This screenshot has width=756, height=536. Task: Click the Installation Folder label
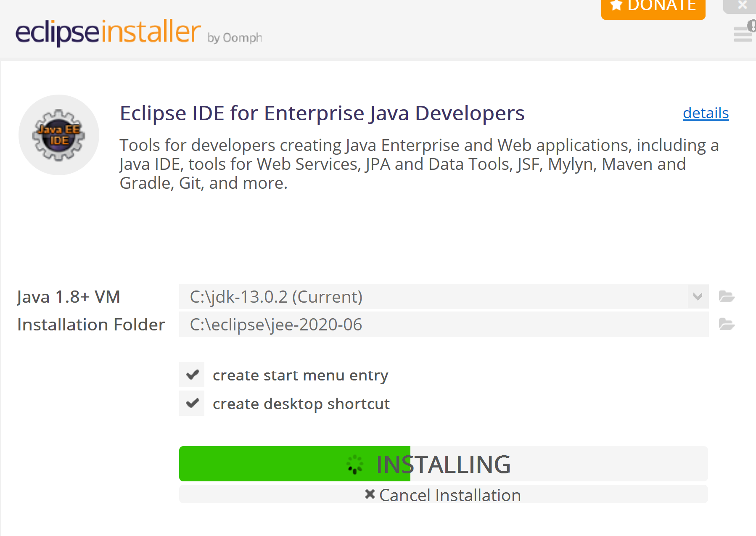pyautogui.click(x=91, y=325)
